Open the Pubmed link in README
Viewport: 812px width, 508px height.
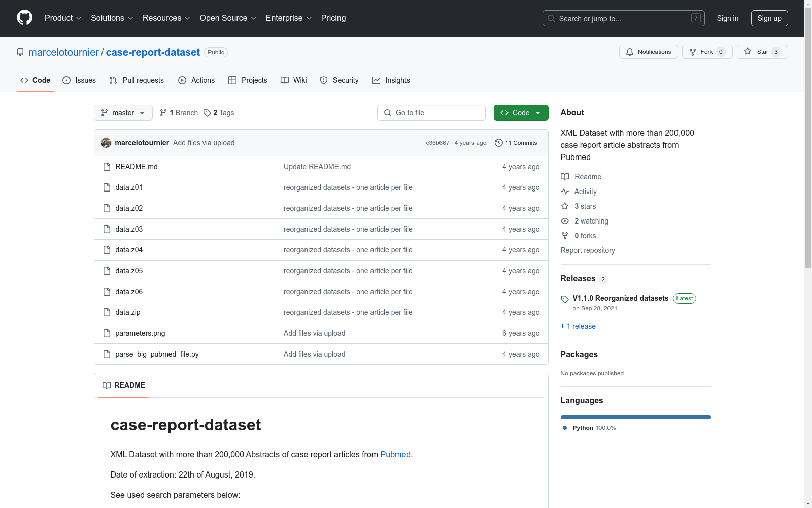coord(395,454)
